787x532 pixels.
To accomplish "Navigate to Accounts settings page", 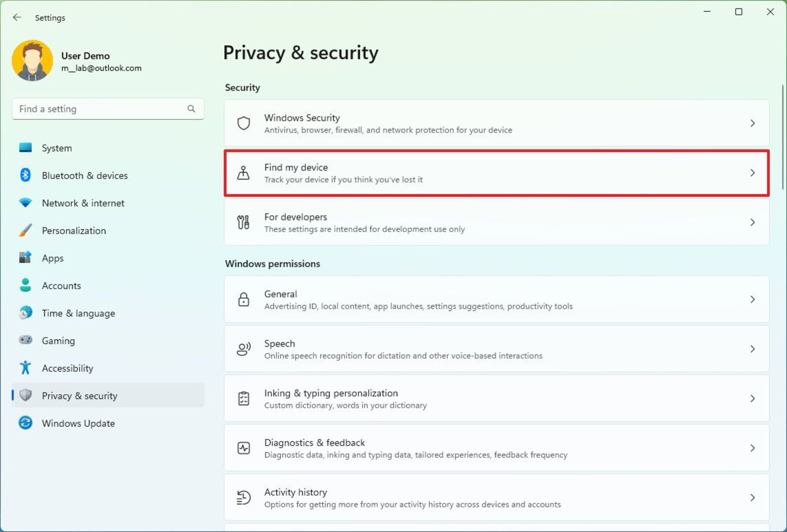I will [x=61, y=285].
